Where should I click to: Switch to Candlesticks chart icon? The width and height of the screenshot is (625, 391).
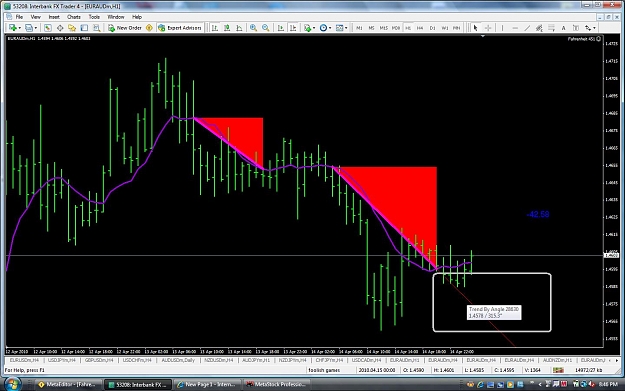click(227, 28)
